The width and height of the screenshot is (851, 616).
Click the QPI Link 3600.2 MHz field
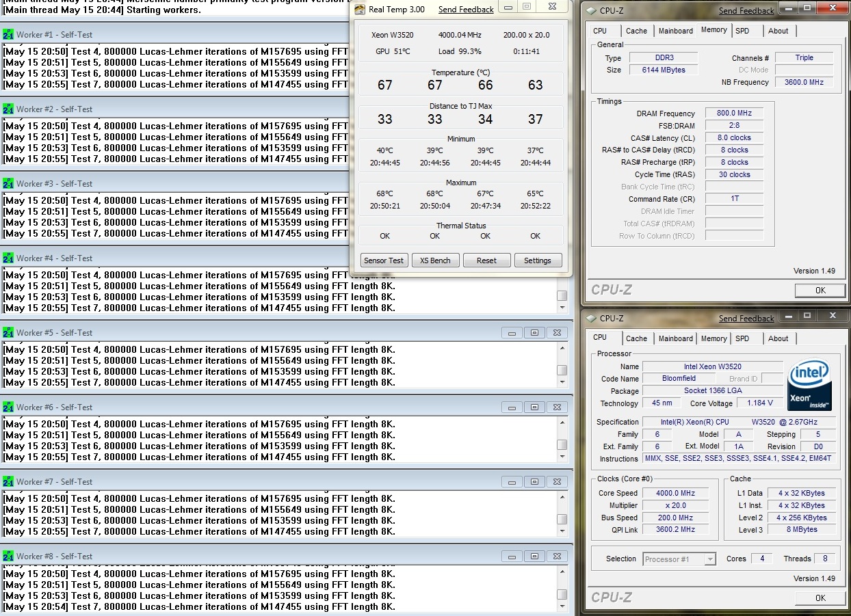click(x=675, y=530)
